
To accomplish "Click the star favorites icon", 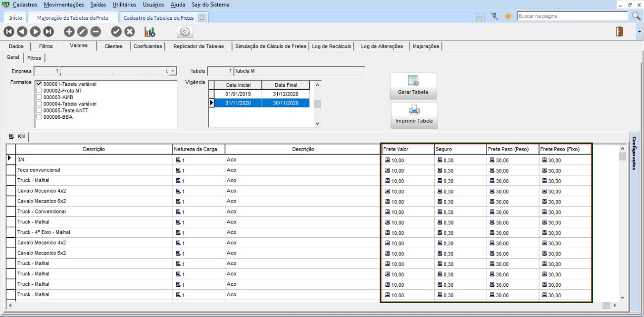I will 508,16.
